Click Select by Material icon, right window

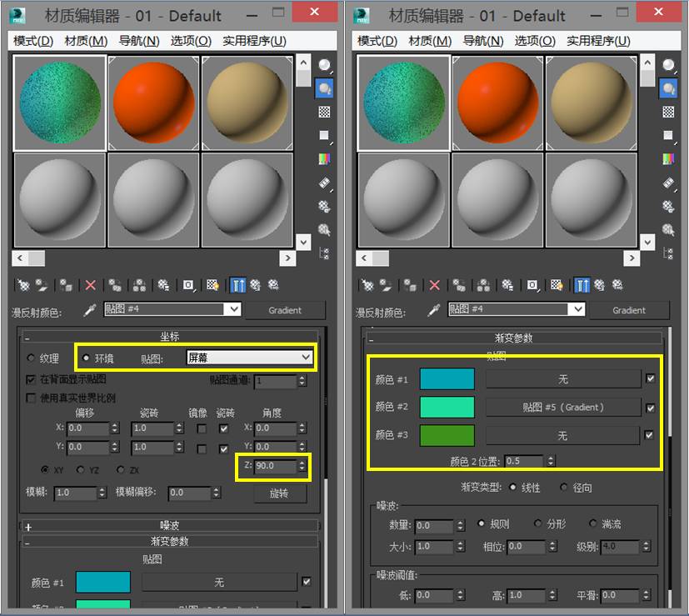668,229
